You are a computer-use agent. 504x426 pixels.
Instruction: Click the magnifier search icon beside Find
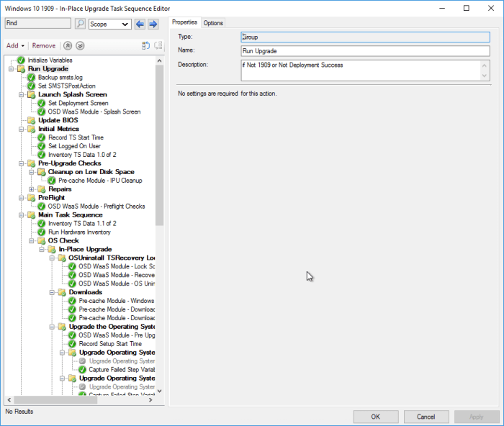tap(80, 24)
